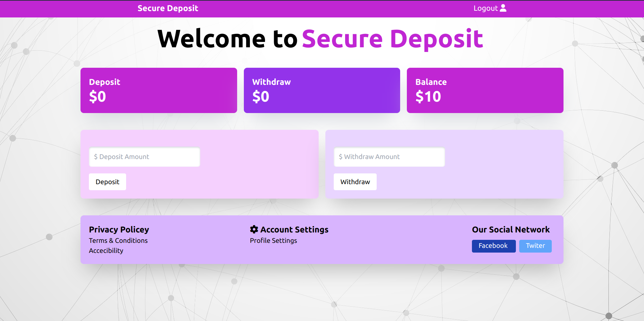Click the gear icon by Account Settings
The width and height of the screenshot is (644, 321).
coord(254,229)
